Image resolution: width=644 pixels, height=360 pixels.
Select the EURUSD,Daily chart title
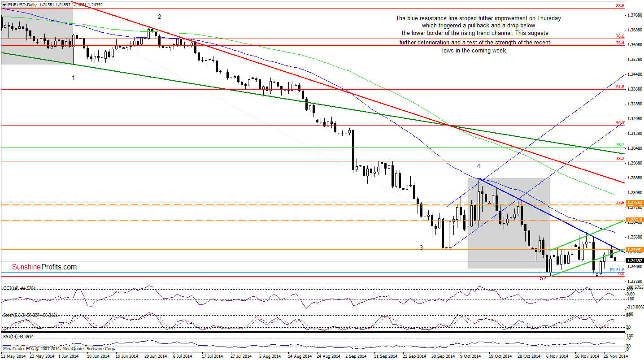(22, 4)
